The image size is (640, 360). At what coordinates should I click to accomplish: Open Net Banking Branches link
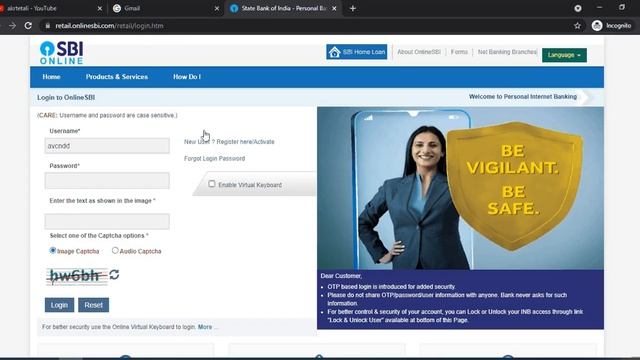pyautogui.click(x=507, y=52)
